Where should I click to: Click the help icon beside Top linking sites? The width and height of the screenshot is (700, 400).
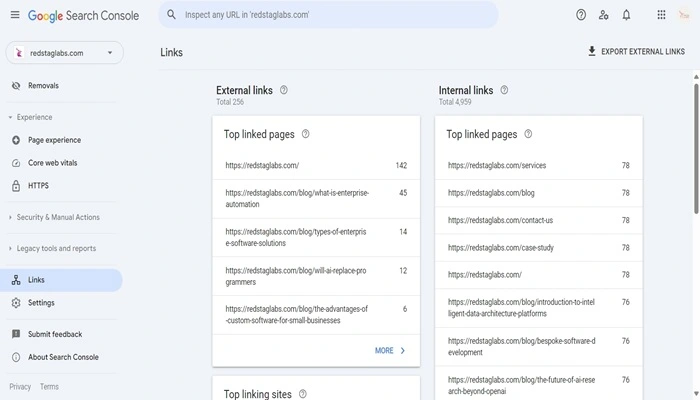pyautogui.click(x=303, y=394)
